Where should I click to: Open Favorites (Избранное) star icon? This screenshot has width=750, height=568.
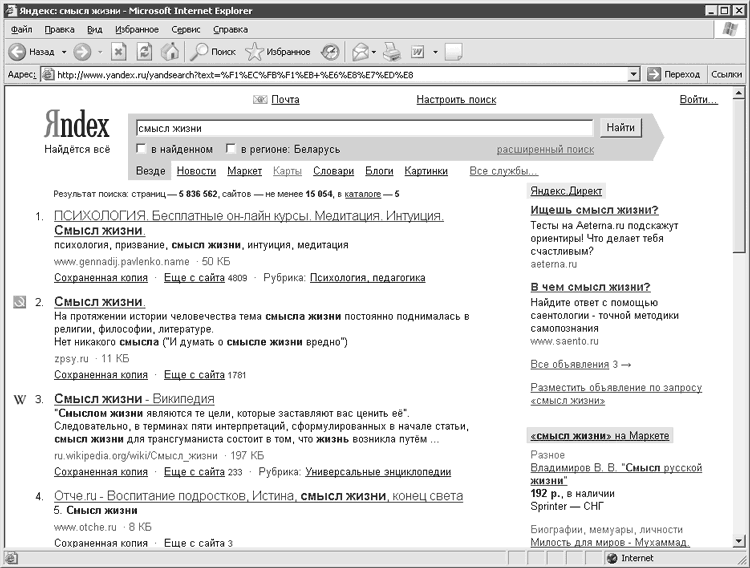pyautogui.click(x=255, y=51)
